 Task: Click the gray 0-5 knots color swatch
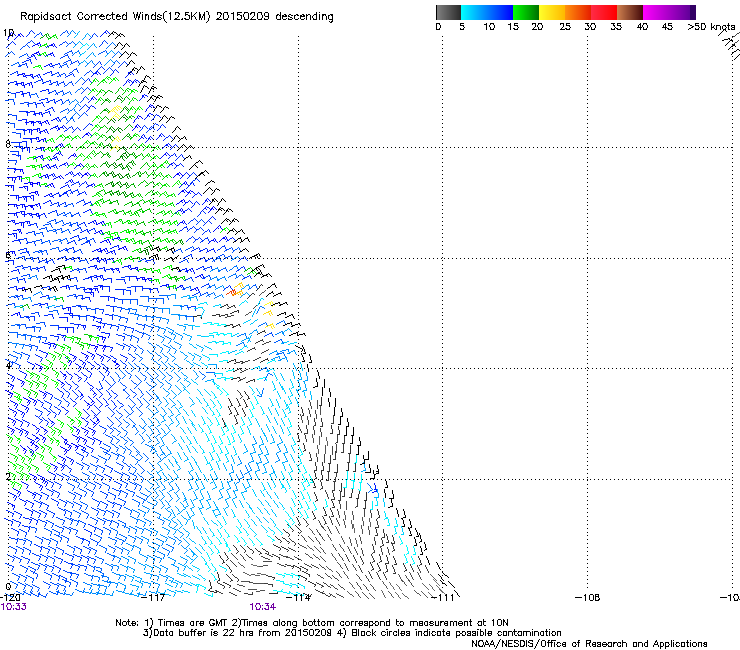[448, 12]
